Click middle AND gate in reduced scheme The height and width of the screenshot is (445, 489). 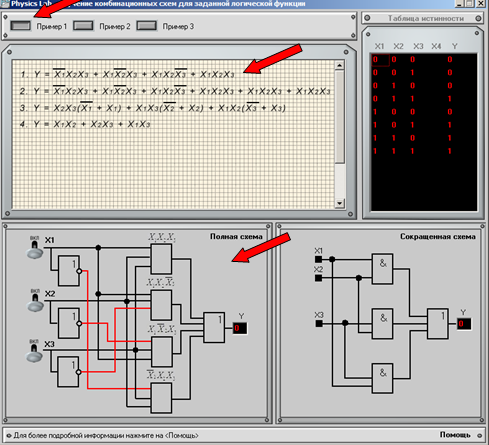[x=382, y=324]
